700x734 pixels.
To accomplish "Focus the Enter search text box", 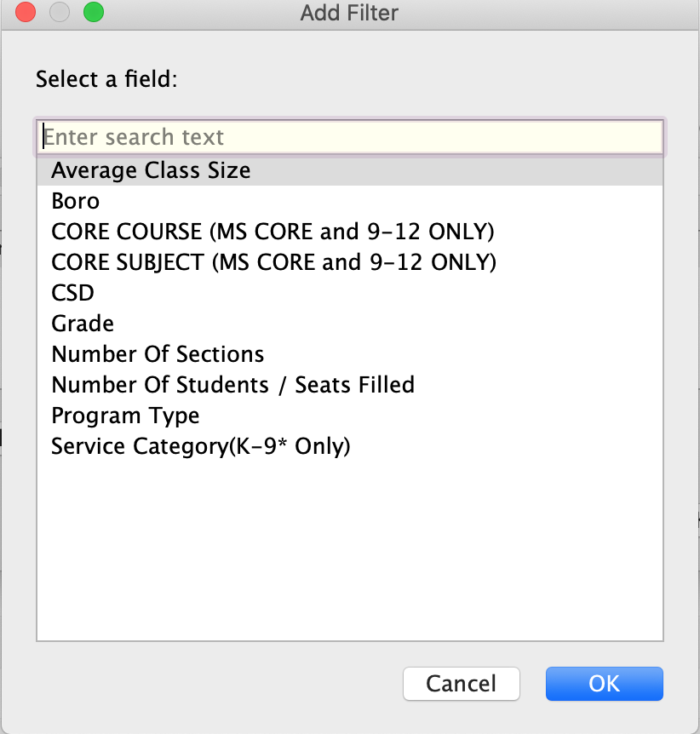I will 349,137.
